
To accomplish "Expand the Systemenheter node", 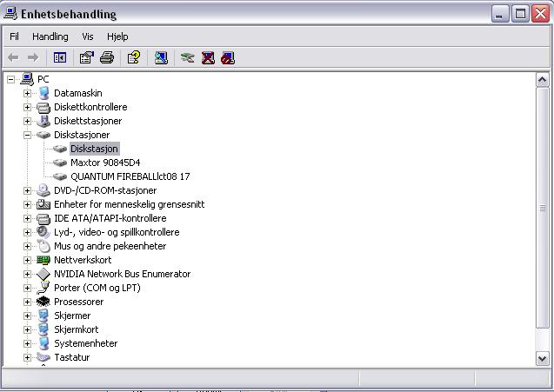I will tap(27, 343).
